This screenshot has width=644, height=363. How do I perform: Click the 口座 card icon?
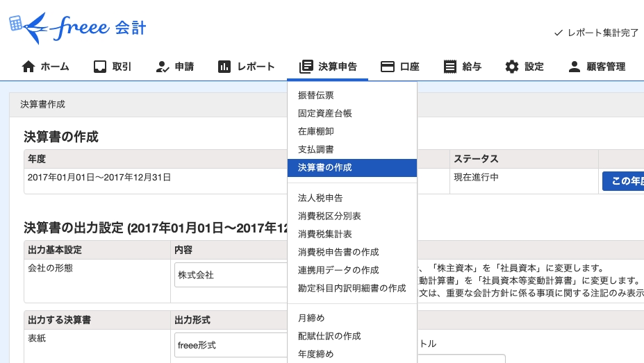point(388,67)
